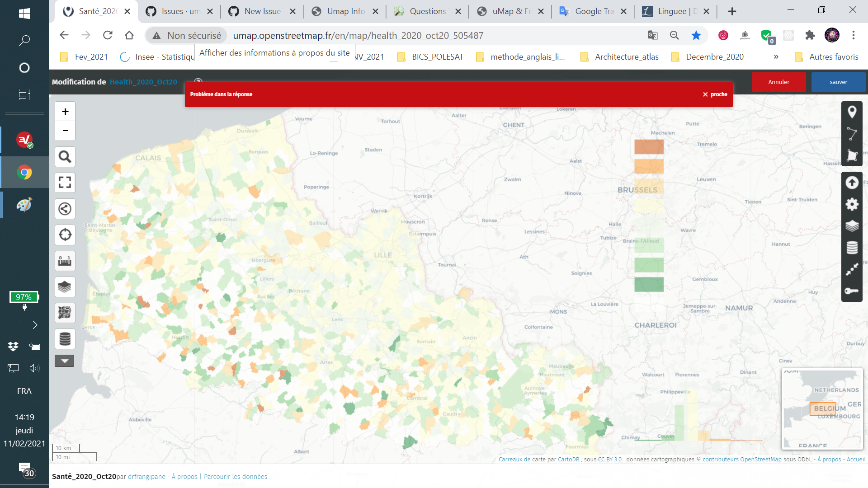Manage layers from edit toolbar
This screenshot has height=488, width=868.
coord(852,226)
